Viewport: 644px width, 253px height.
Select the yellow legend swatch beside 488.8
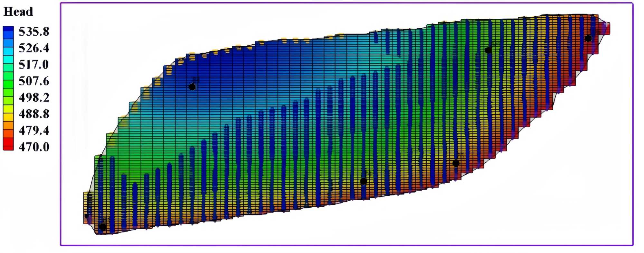[x=8, y=113]
